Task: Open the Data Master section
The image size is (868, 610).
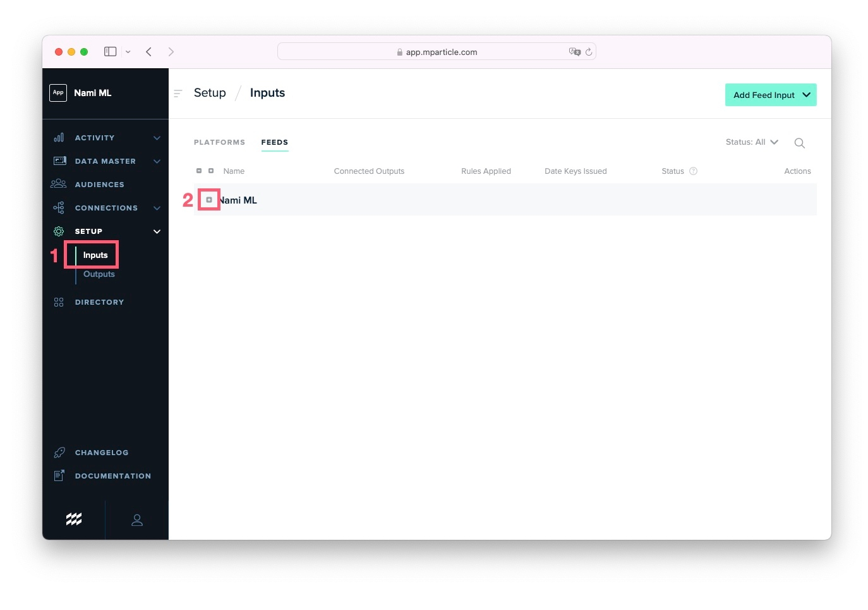Action: click(105, 161)
